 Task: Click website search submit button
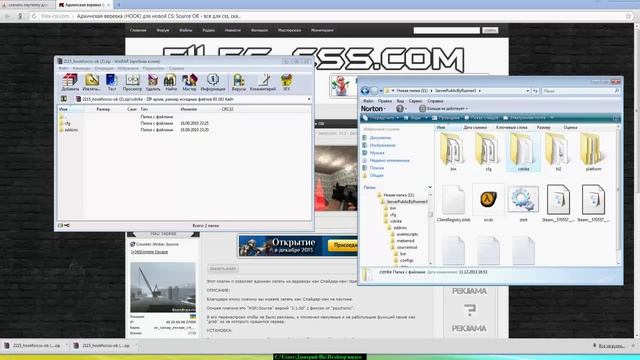point(490,30)
